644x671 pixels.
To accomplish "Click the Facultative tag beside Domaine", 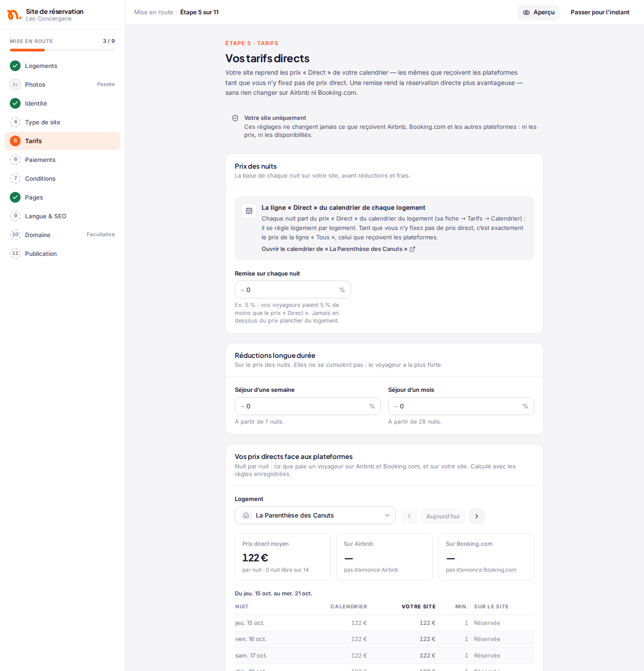I will [101, 234].
